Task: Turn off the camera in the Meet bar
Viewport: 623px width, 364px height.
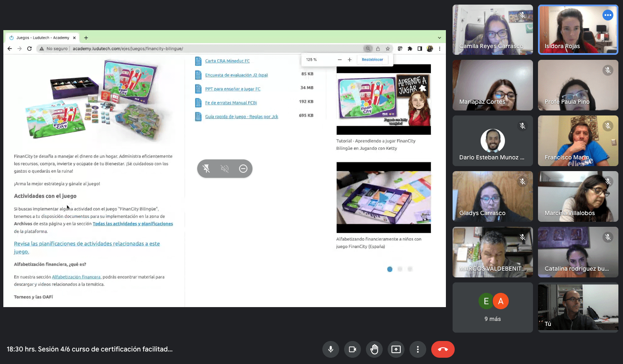Action: [353, 349]
